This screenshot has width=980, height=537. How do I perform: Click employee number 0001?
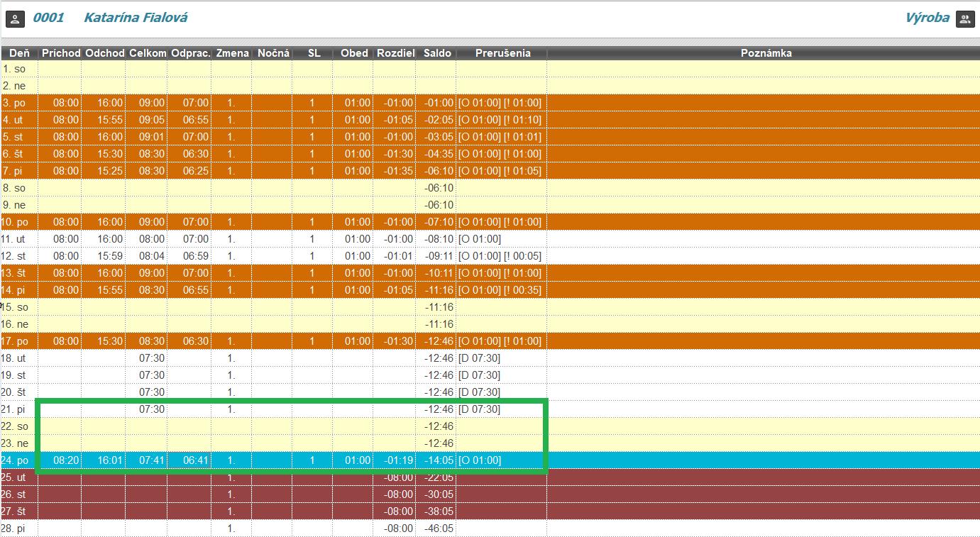coord(48,18)
